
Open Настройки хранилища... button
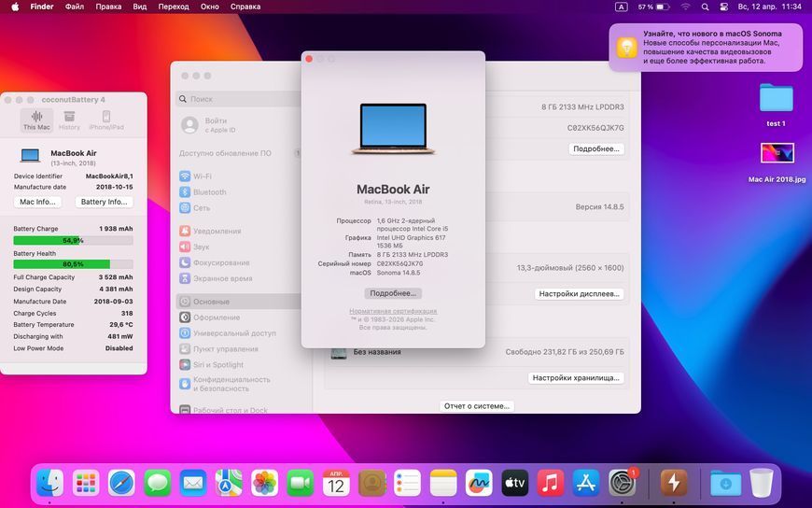point(576,378)
